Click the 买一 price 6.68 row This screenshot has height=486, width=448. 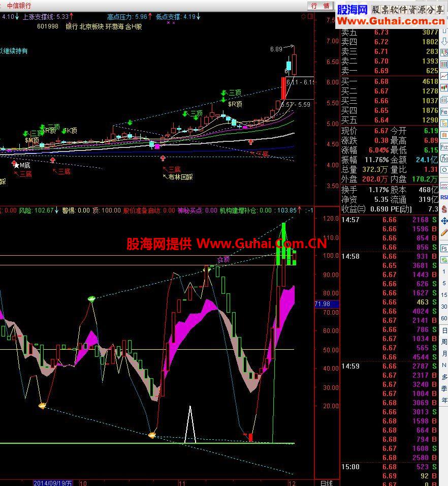tap(390, 81)
